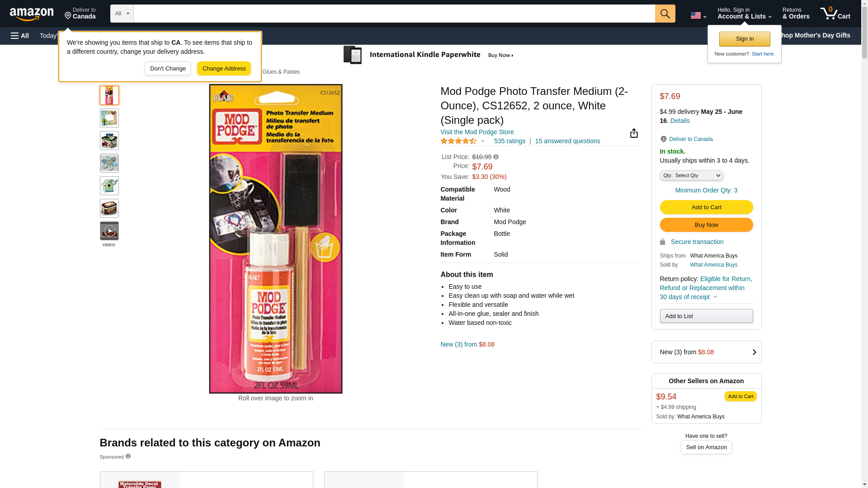868x488 pixels.
Task: Open the US flag language selector
Action: [x=698, y=15]
